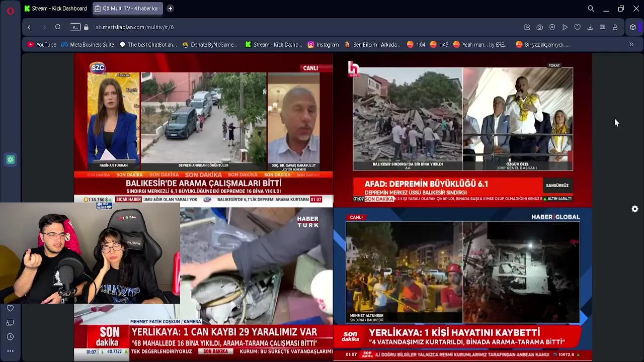Open The best ChatBot bookmark

click(148, 45)
